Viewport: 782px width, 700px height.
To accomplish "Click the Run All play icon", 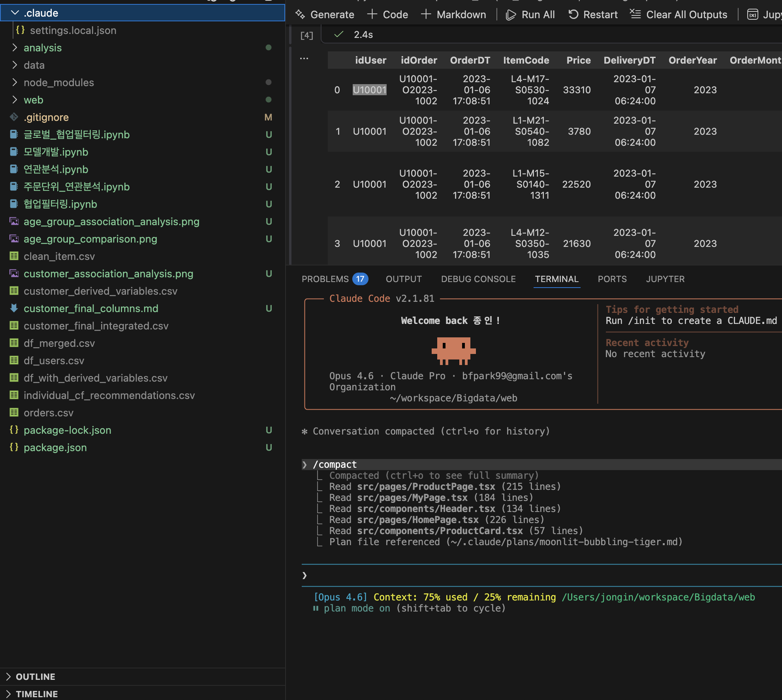I will (511, 15).
